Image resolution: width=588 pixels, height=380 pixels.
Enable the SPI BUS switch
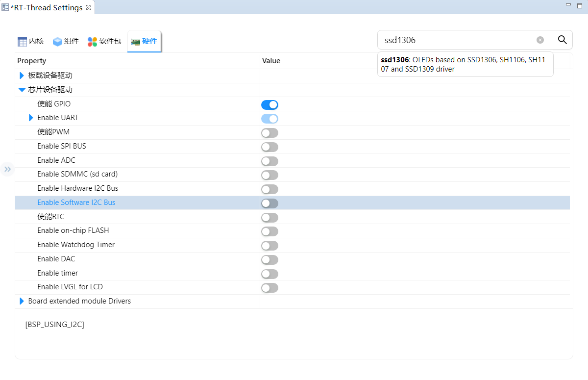tap(269, 147)
